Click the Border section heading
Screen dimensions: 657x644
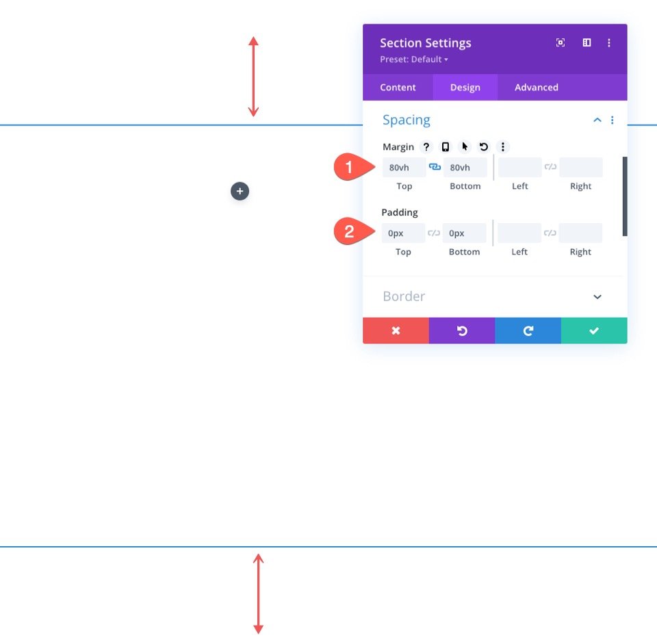coord(404,296)
